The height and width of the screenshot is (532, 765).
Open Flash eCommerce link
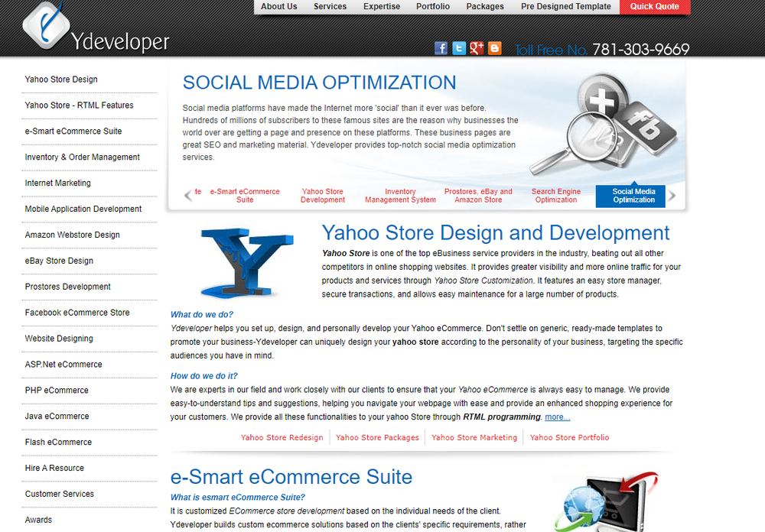(x=58, y=442)
